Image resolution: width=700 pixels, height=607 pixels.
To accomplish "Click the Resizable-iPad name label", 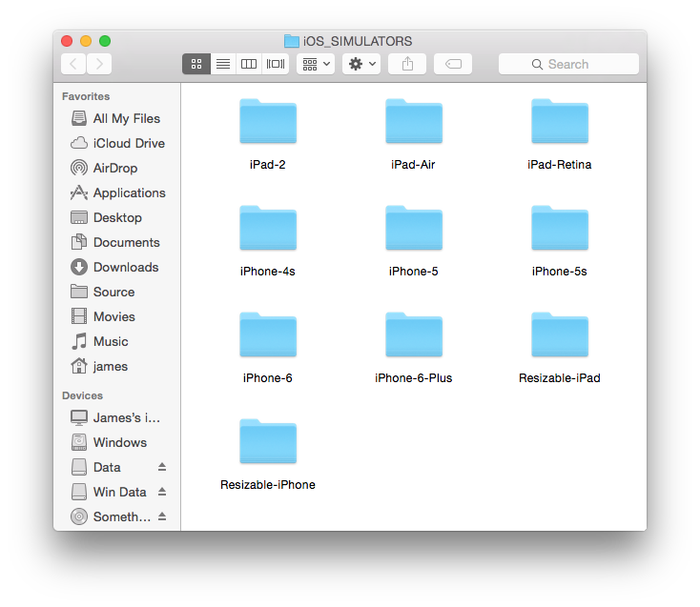I will tap(560, 378).
